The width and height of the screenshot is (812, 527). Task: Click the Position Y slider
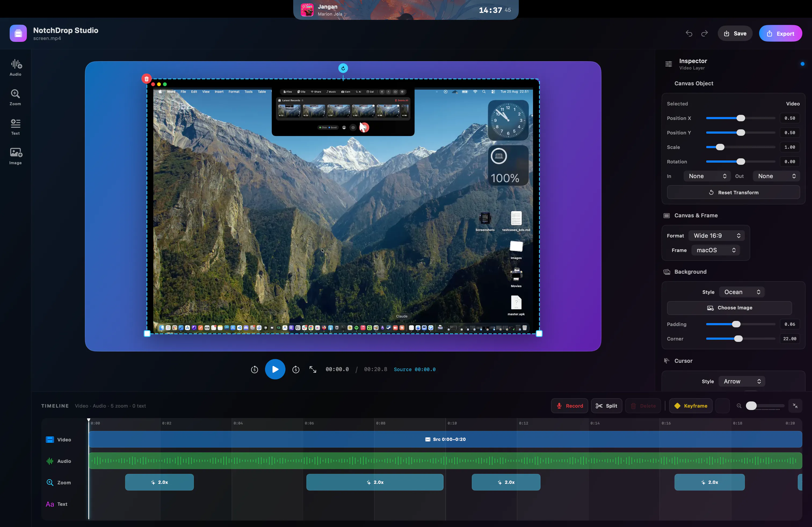click(741, 133)
